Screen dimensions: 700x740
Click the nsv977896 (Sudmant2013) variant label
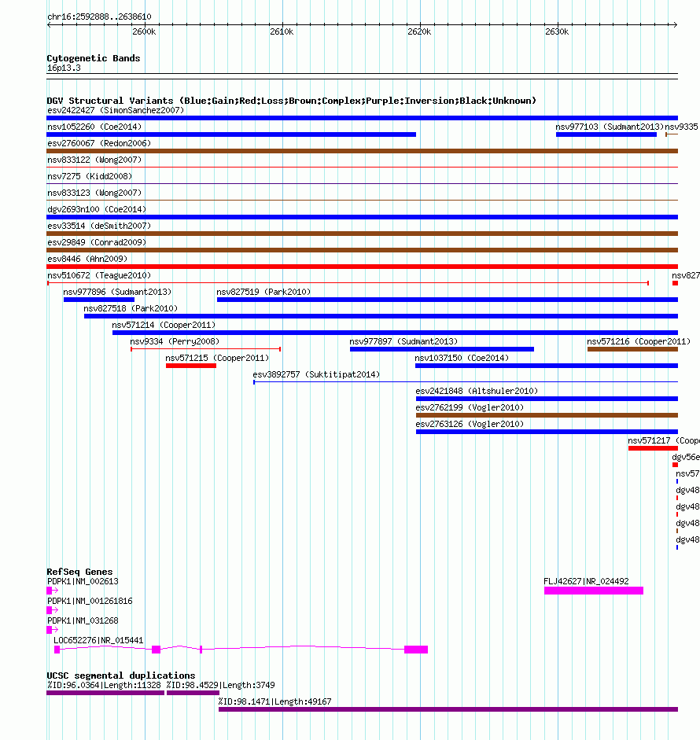coord(117,292)
